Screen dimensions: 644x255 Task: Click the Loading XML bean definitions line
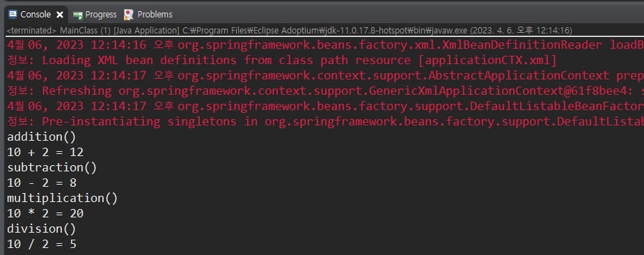pos(282,60)
